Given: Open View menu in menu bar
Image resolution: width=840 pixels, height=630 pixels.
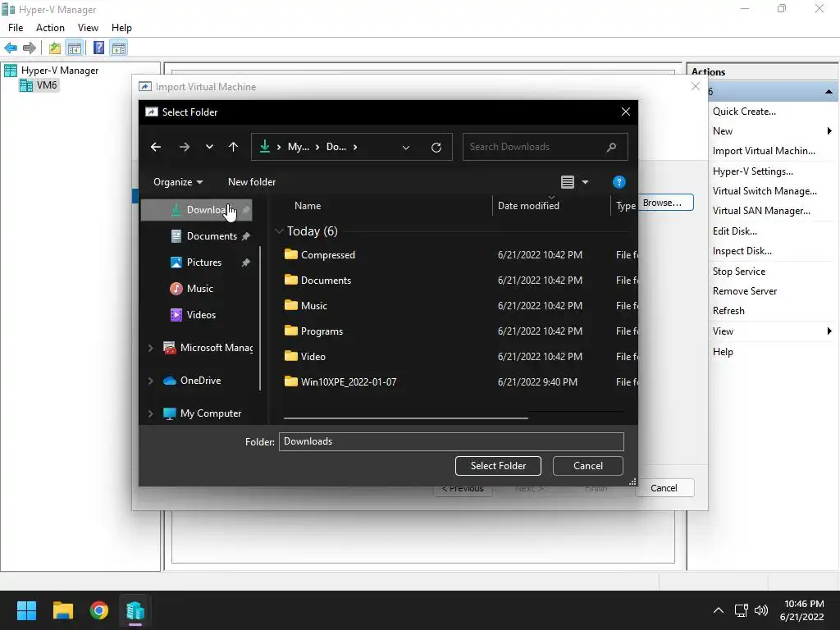Looking at the screenshot, I should (x=88, y=28).
